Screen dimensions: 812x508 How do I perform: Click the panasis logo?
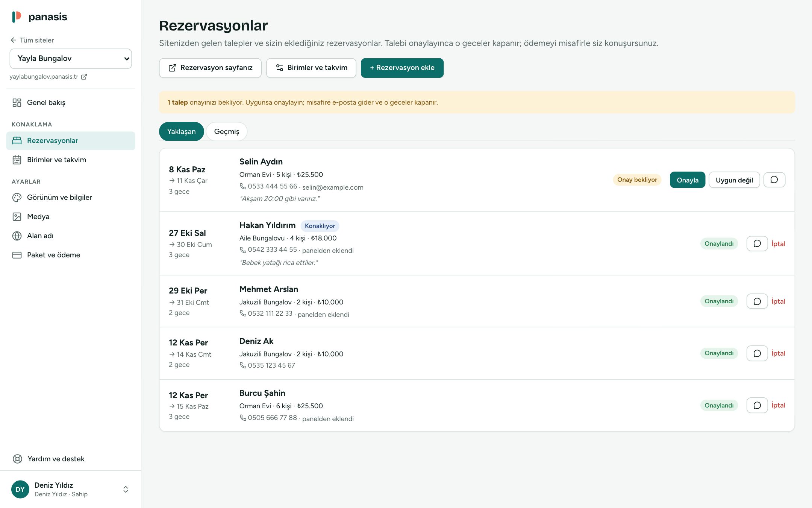tap(39, 17)
